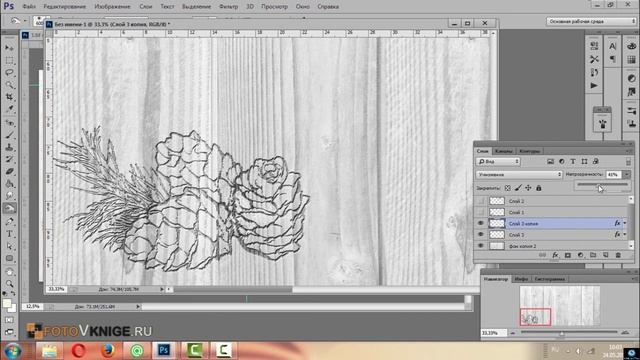Image resolution: width=640 pixels, height=360 pixels.
Task: Open the opacity slider dropdown arrow
Action: pyautogui.click(x=627, y=175)
